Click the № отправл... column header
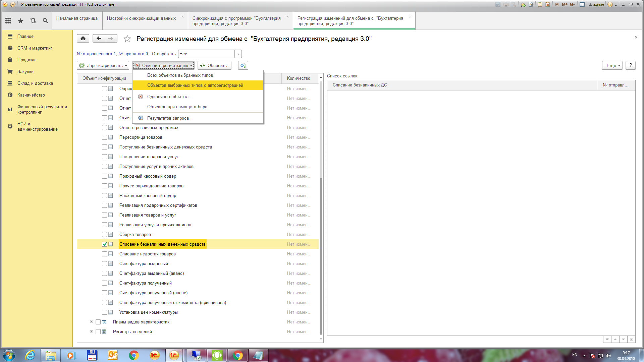 coord(616,85)
